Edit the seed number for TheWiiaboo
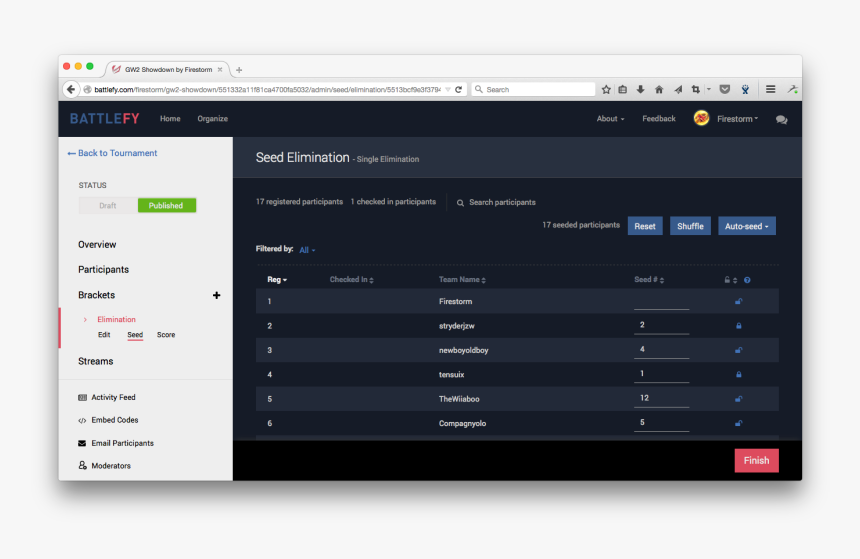The height and width of the screenshot is (559, 860). click(x=661, y=399)
